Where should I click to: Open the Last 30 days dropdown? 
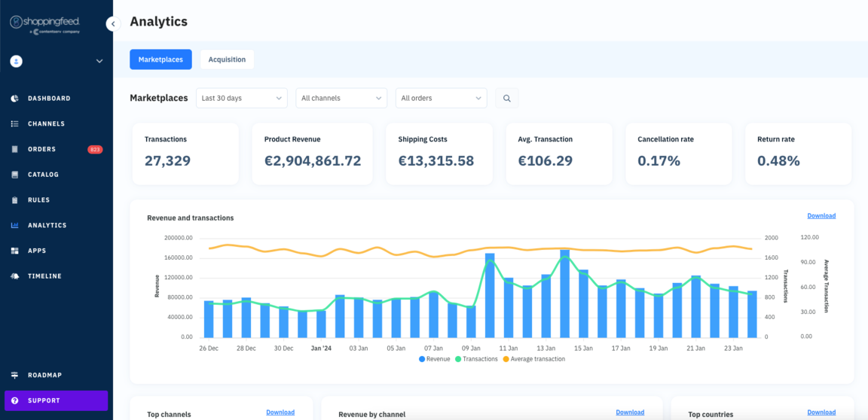241,98
